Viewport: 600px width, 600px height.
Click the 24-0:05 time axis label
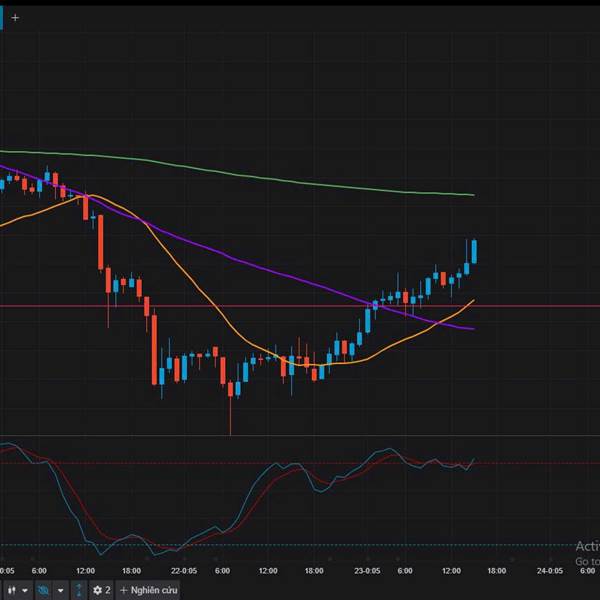(x=550, y=571)
